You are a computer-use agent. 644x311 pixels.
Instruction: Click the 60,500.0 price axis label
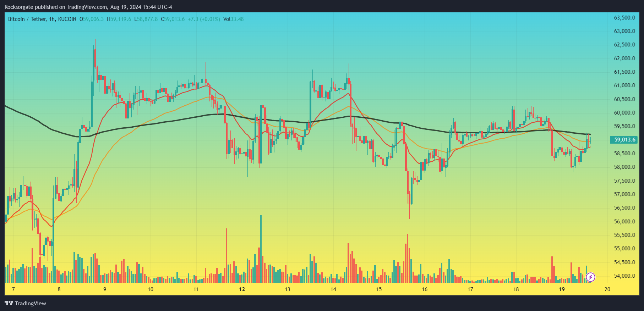tap(624, 99)
